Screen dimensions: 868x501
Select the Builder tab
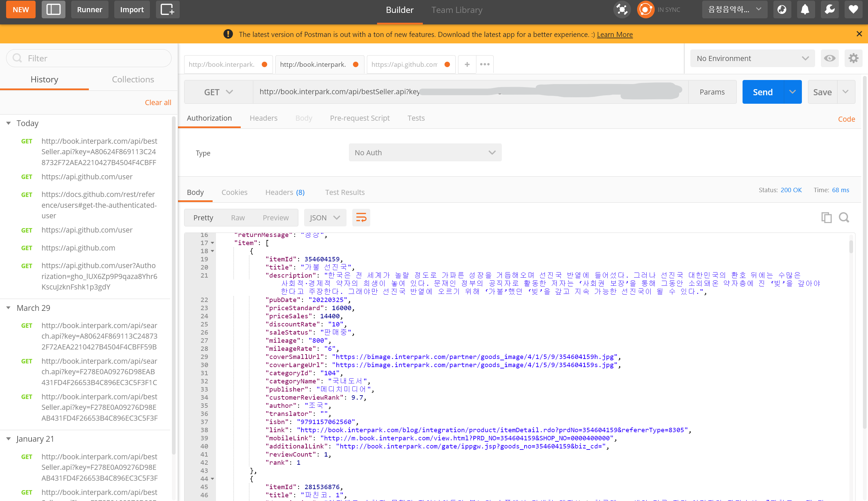click(399, 9)
